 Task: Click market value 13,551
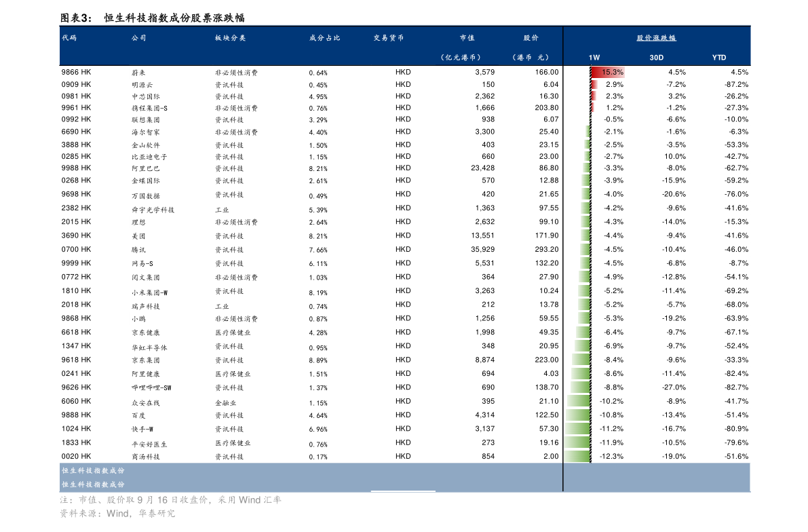coord(483,235)
